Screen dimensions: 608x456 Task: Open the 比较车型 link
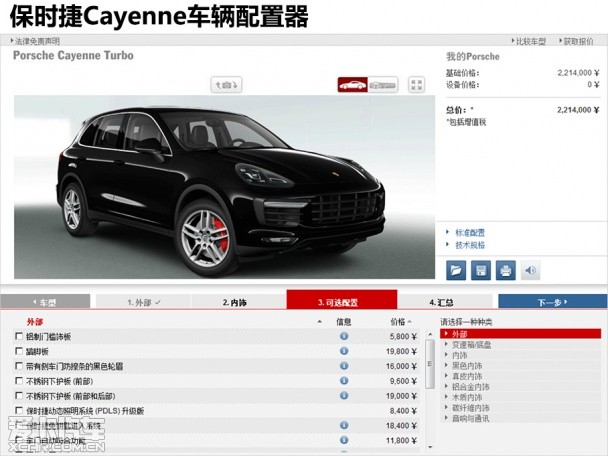[x=529, y=41]
